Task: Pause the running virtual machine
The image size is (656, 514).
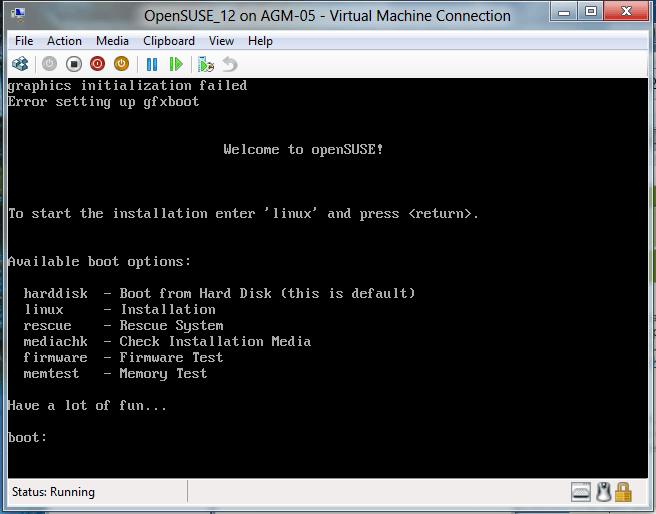Action: (152, 64)
